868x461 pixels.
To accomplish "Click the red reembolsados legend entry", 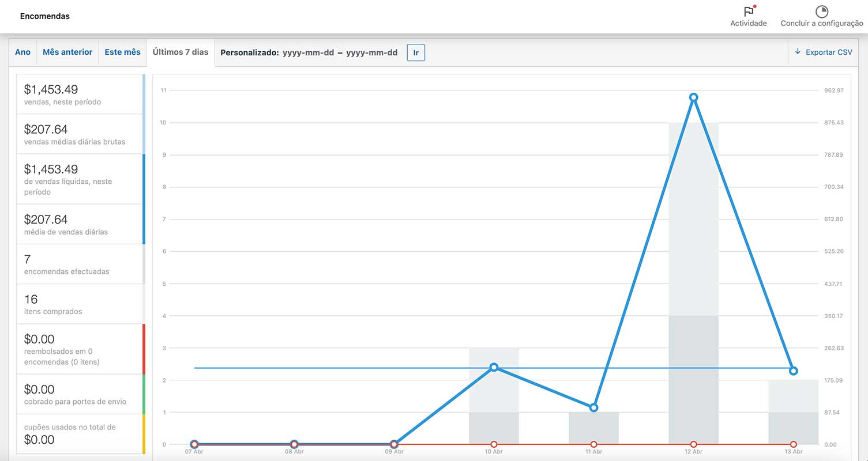I will point(80,349).
